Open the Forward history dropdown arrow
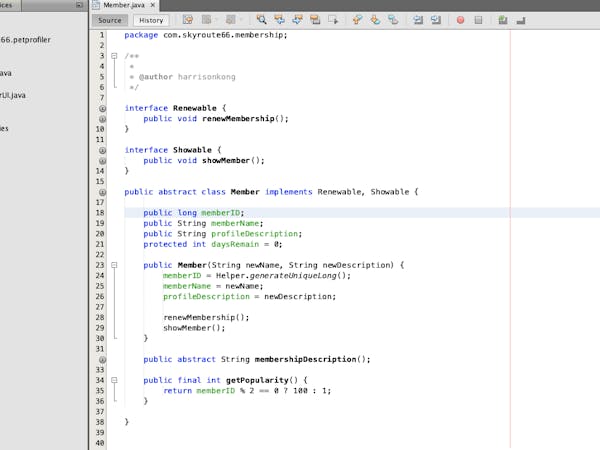600x450 pixels. tap(241, 20)
